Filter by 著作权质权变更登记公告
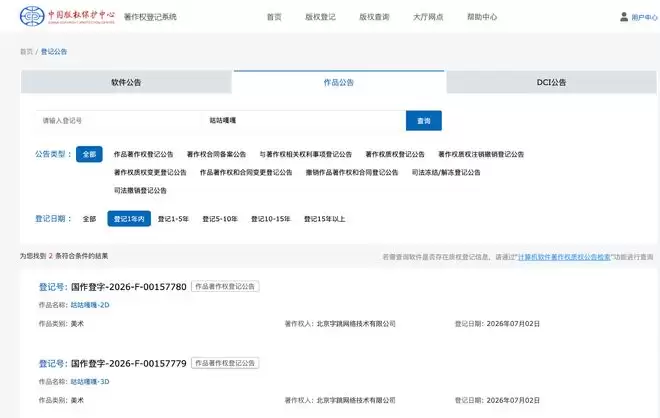Image resolution: width=660 pixels, height=418 pixels. coord(150,172)
